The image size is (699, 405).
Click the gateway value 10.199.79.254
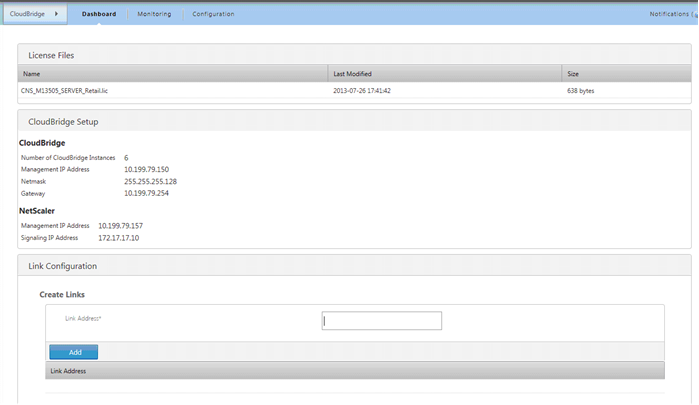coord(146,193)
